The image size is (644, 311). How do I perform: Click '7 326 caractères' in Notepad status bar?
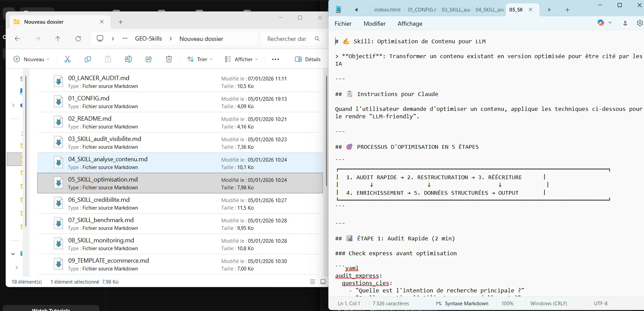pos(391,303)
